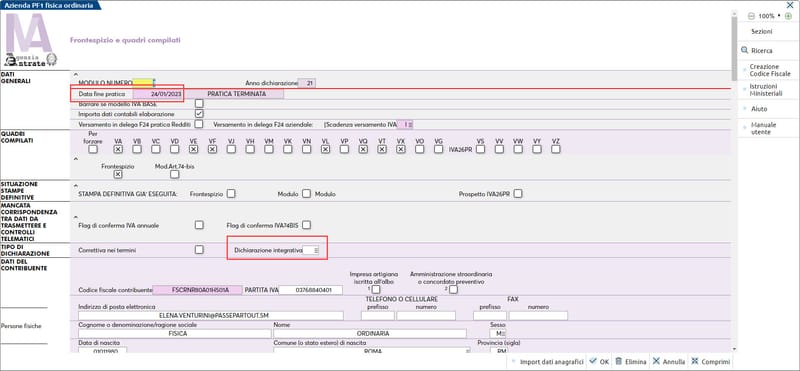Screen dimensions: 800x371
Task: Tick Amministrazione straordinaria o concordato preventivo checkbox
Action: coord(453,290)
